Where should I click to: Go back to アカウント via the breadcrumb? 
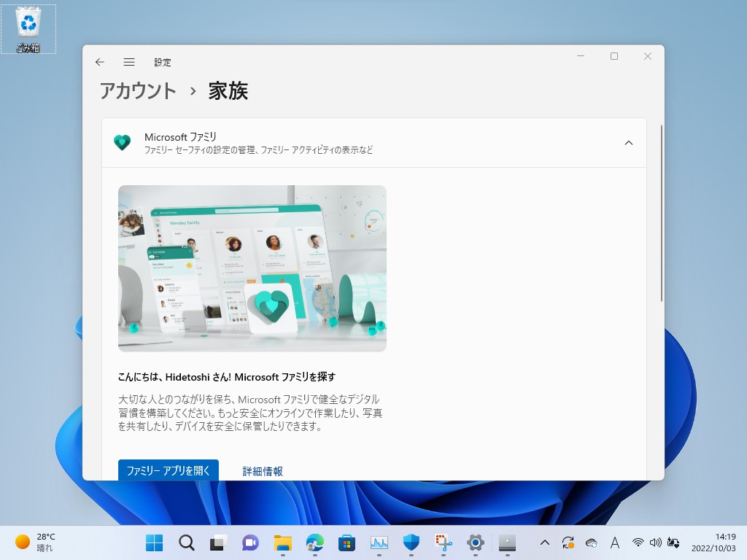[x=137, y=91]
